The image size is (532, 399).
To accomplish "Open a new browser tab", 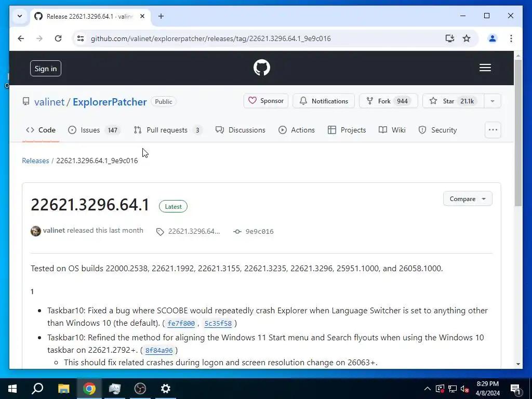I will coord(161,16).
